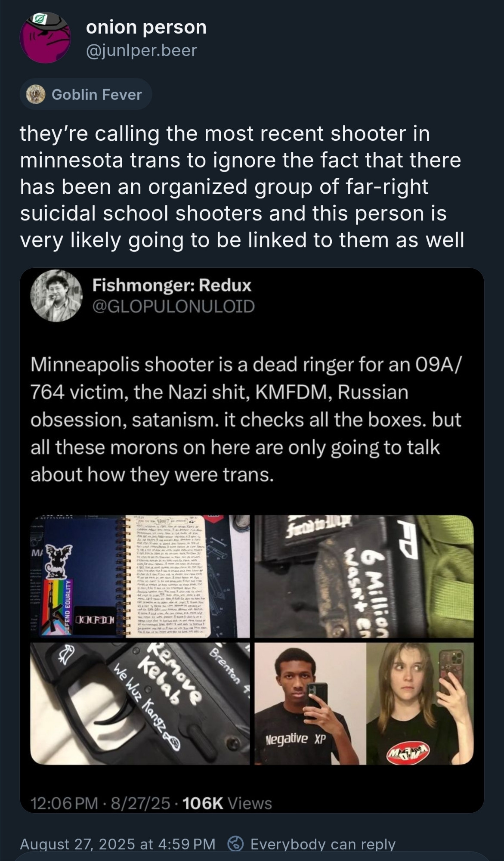Open the selfie of person holding phone

(420, 704)
